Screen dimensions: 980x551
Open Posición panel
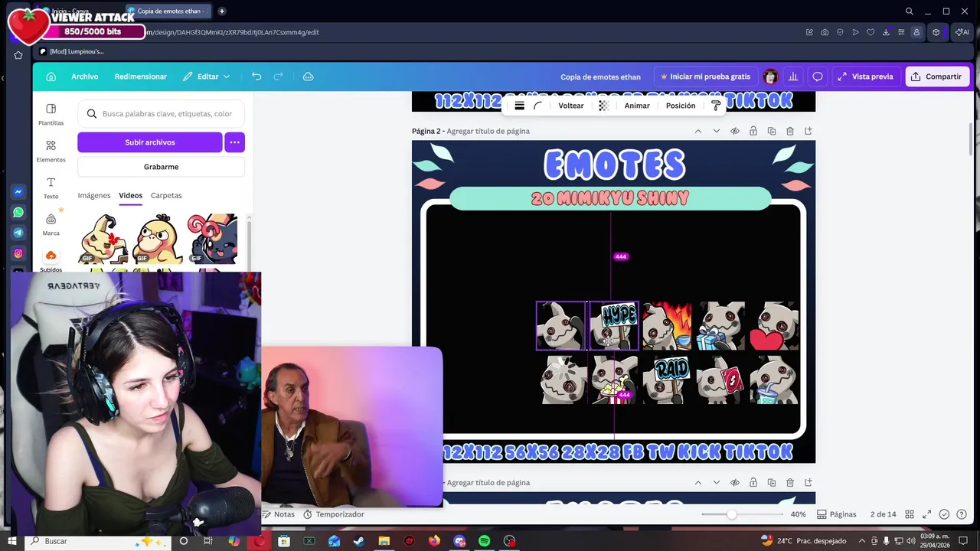681,106
